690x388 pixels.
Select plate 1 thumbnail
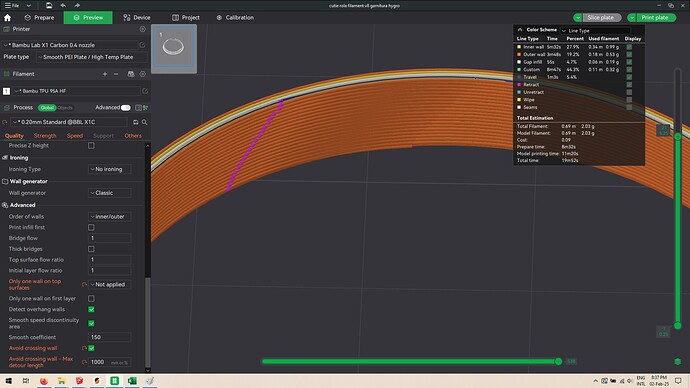tap(174, 48)
